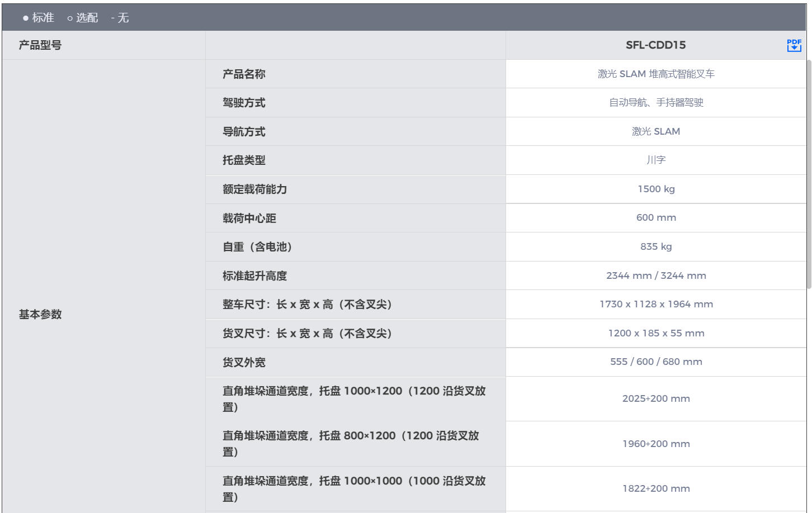
Task: Click the 导航方式 row label
Action: [244, 132]
